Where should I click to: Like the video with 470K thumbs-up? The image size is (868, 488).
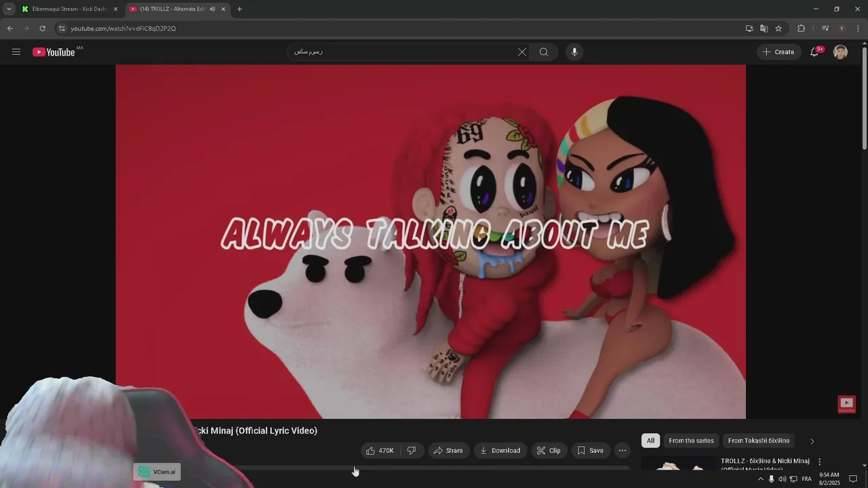(x=380, y=451)
